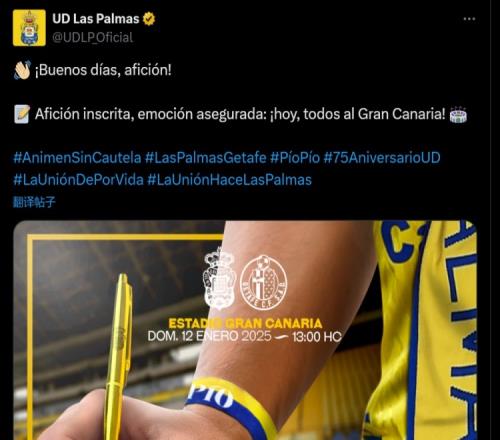500x440 pixels.
Task: Click the memo notepad emoji
Action: [22, 114]
